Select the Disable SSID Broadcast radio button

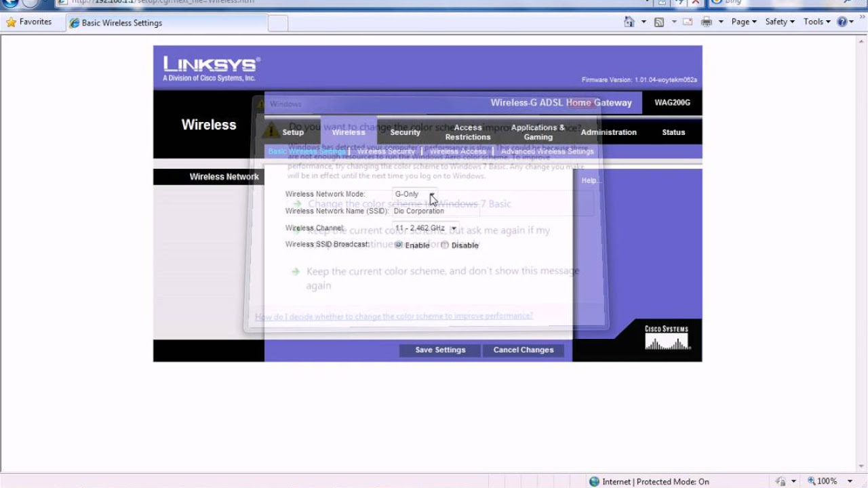[445, 245]
